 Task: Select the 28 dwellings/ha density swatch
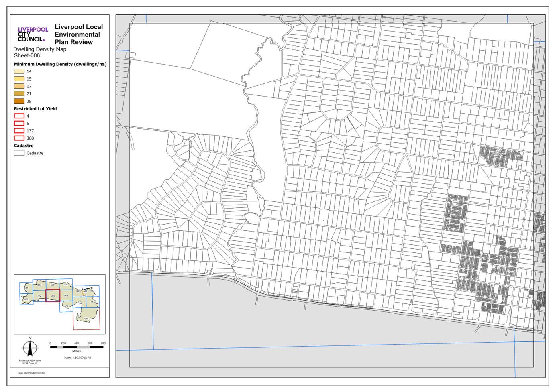[x=19, y=101]
